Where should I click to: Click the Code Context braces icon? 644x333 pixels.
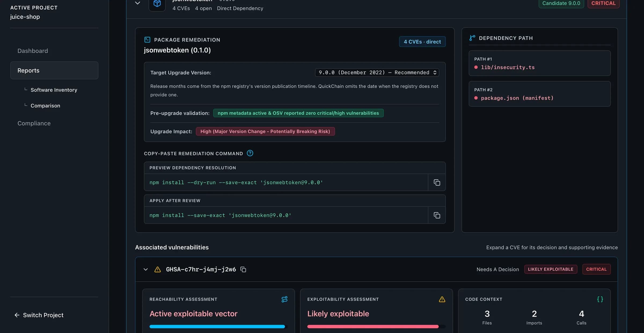(x=600, y=299)
